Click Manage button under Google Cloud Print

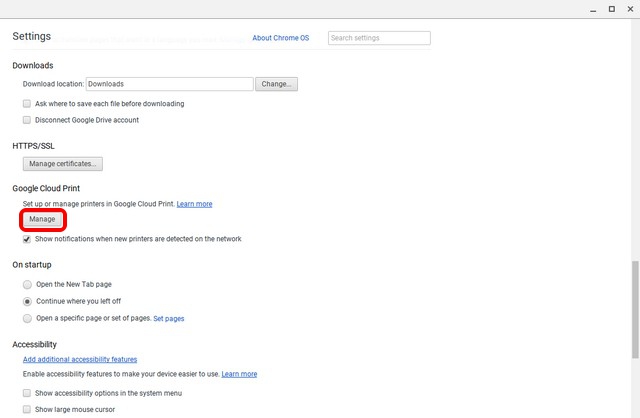[x=42, y=220]
